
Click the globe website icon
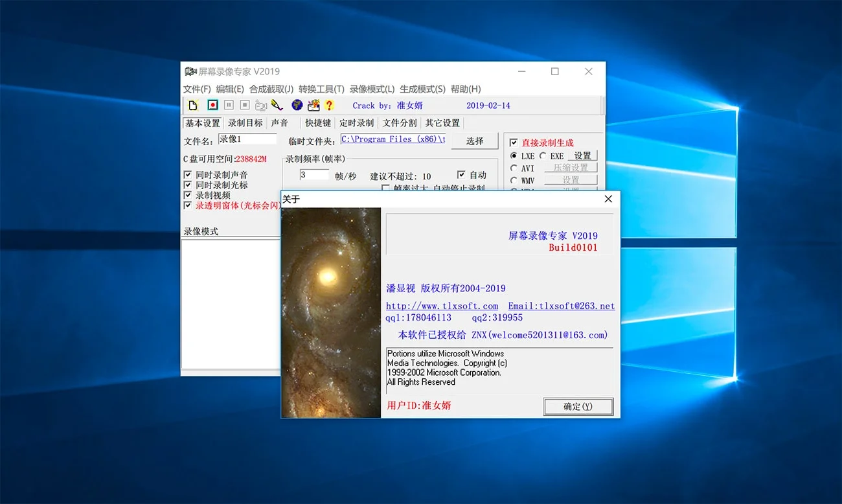pos(297,105)
